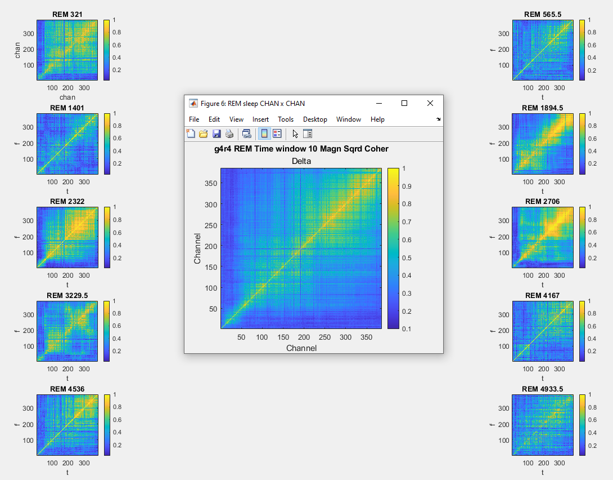Image resolution: width=613 pixels, height=480 pixels.
Task: Click the colorbar beside the REM 321 plot
Action: pos(106,50)
